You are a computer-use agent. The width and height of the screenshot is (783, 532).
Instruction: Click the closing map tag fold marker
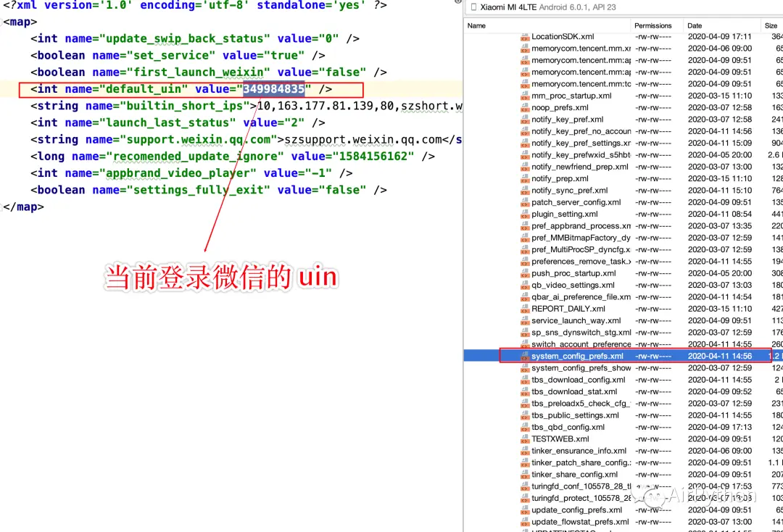1,207
